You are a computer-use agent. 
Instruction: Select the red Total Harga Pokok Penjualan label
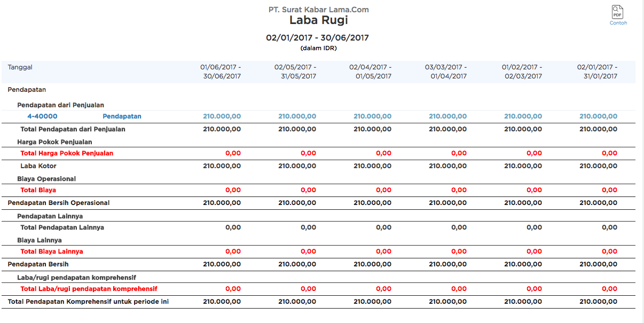tap(67, 153)
